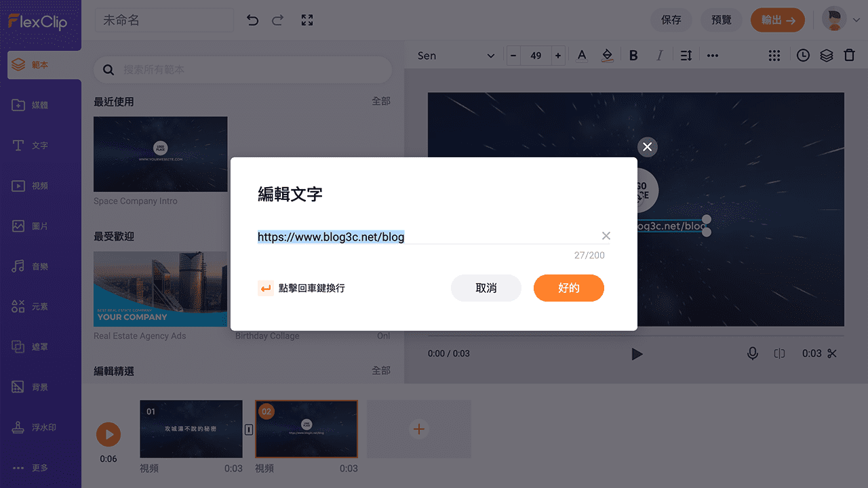This screenshot has height=488, width=868.
Task: Open the text color picker
Action: coord(581,55)
